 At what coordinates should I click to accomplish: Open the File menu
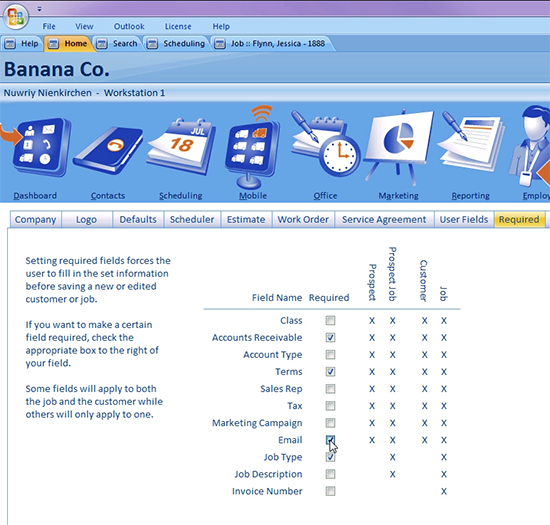(x=49, y=26)
